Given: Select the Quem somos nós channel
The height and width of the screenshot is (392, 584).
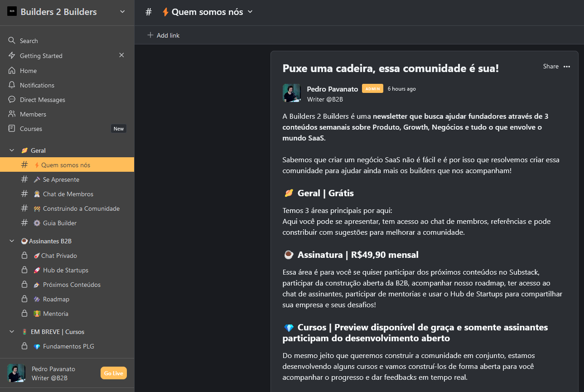Looking at the screenshot, I should 67,165.
